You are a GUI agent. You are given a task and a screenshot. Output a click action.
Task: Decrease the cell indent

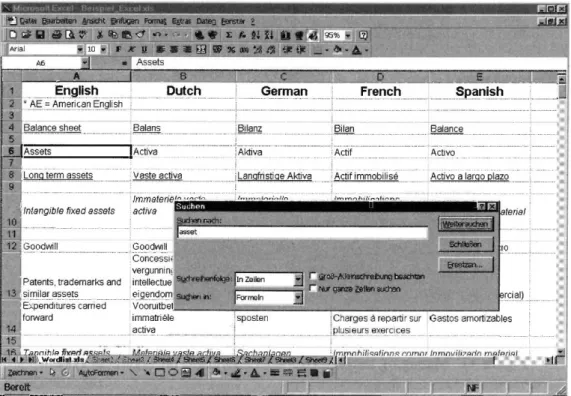[287, 50]
